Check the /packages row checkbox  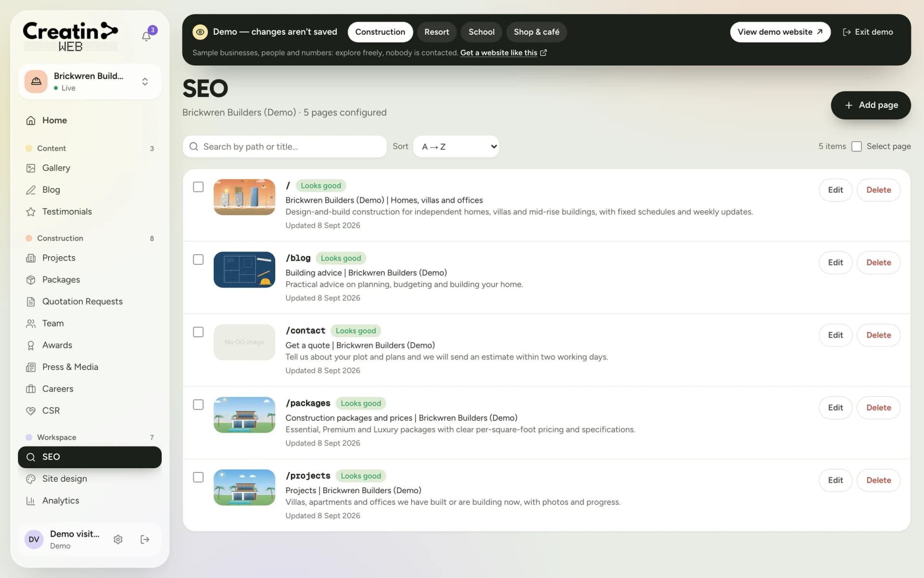point(198,405)
